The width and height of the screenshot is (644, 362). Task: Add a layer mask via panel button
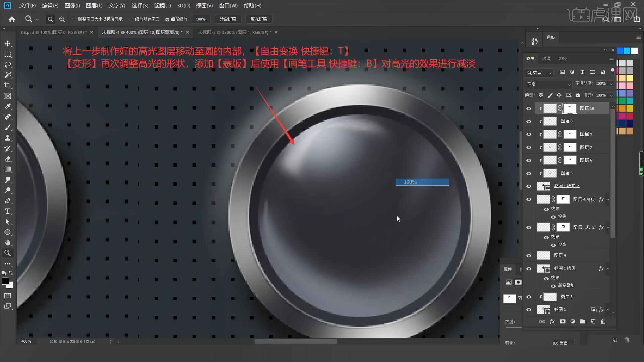pyautogui.click(x=562, y=321)
